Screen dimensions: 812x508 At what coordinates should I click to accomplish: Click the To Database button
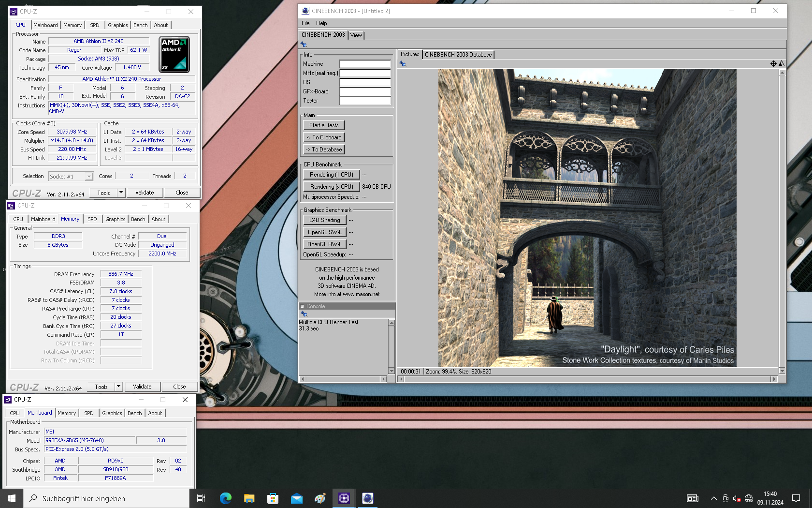click(324, 149)
